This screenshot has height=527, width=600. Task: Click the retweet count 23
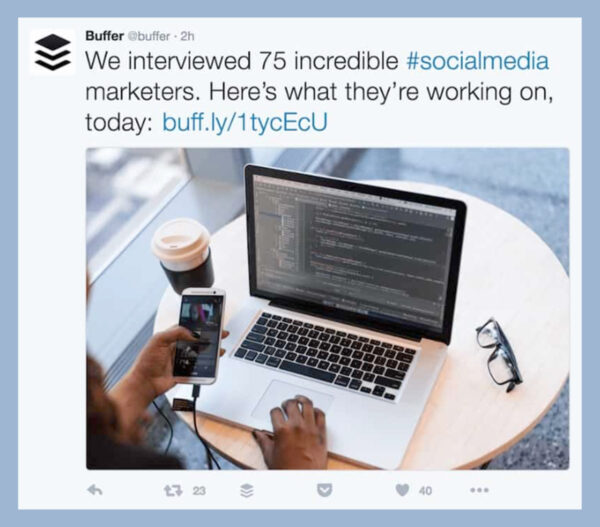tap(198, 490)
